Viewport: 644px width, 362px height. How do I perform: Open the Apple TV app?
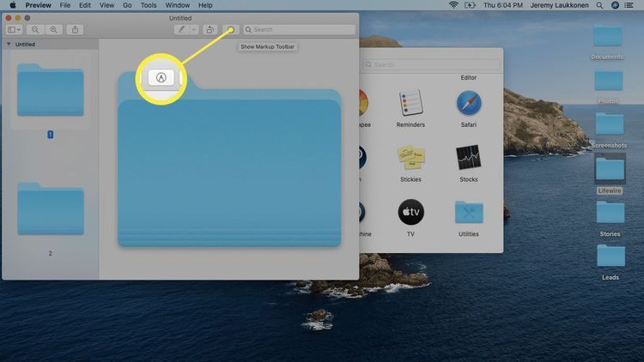pyautogui.click(x=410, y=212)
